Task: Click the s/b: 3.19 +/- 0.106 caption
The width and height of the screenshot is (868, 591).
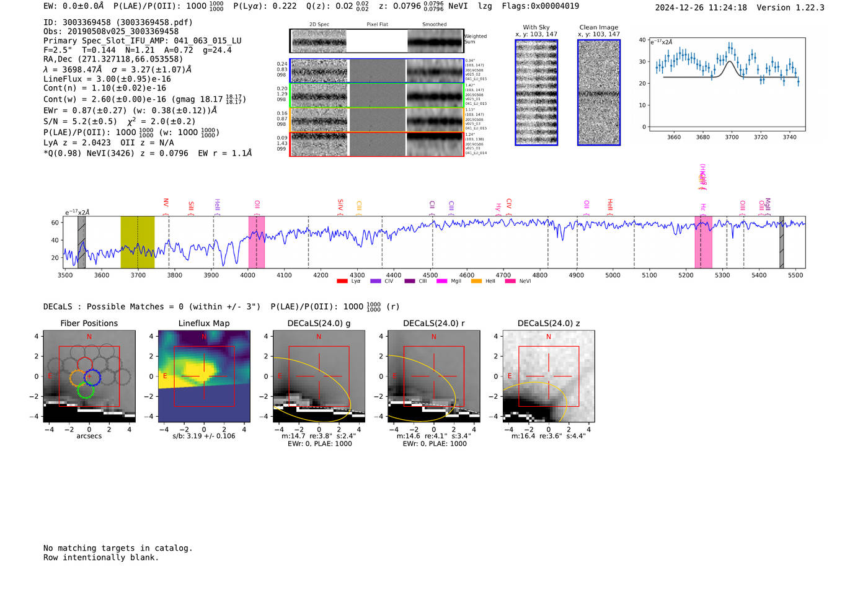Action: [x=204, y=436]
